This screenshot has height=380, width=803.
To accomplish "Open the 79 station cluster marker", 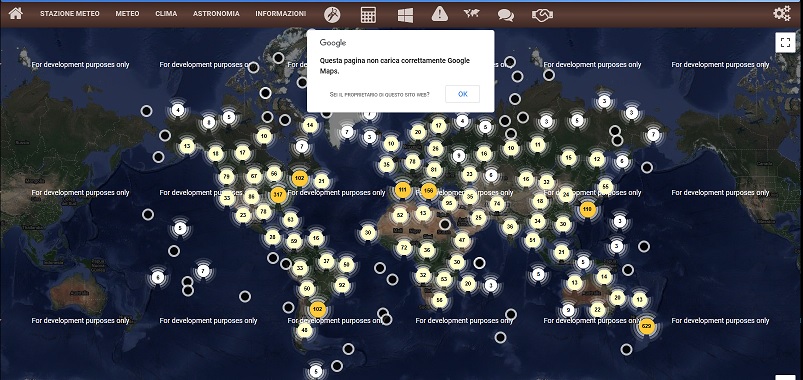I will pos(226,177).
